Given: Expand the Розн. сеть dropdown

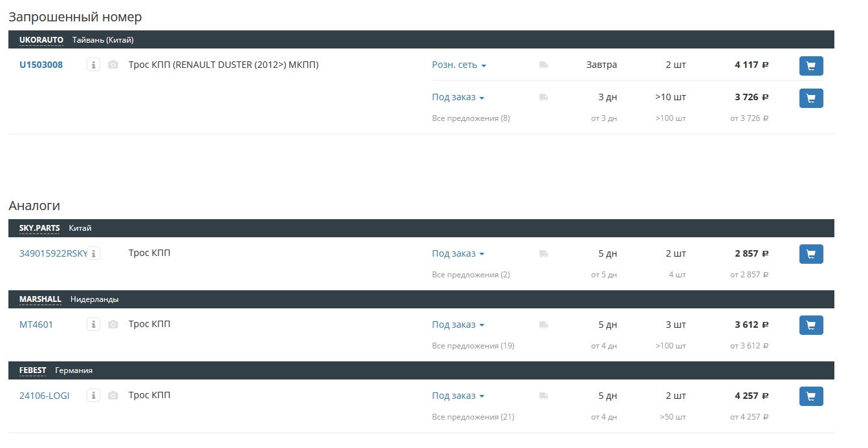Looking at the screenshot, I should coord(459,65).
